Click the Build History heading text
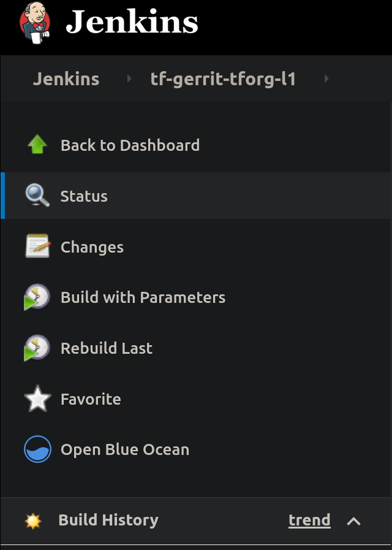This screenshot has width=392, height=550. pyautogui.click(x=108, y=521)
